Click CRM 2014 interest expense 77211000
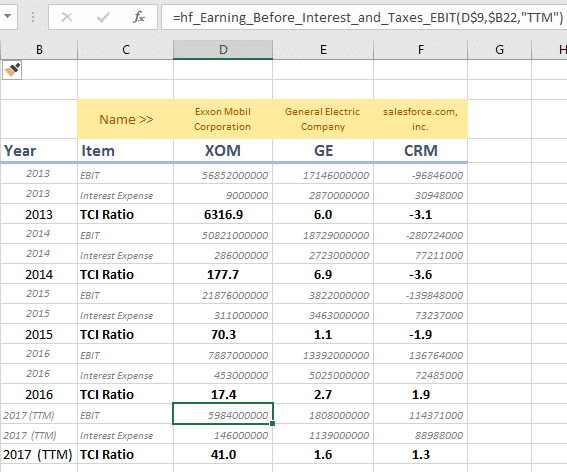This screenshot has height=472, width=567. tap(421, 255)
